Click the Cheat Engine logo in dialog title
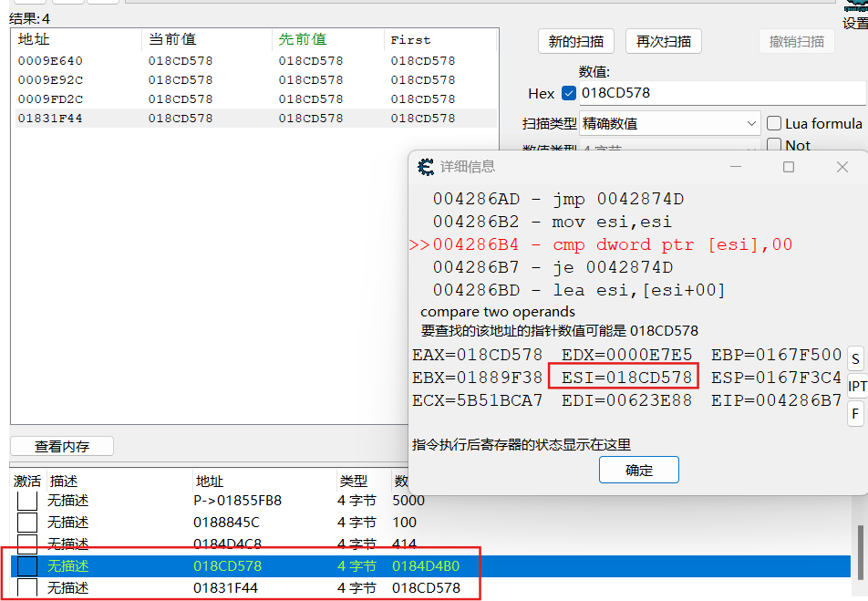 pos(426,167)
